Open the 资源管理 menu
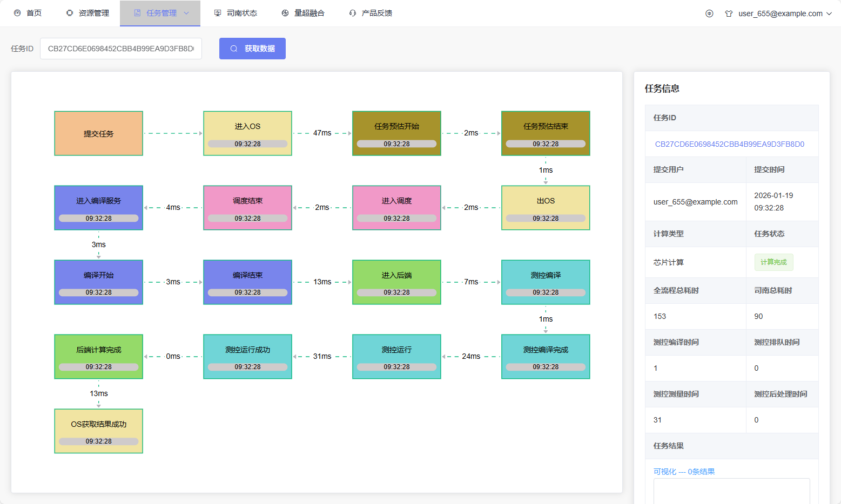841x504 pixels. 93,13
